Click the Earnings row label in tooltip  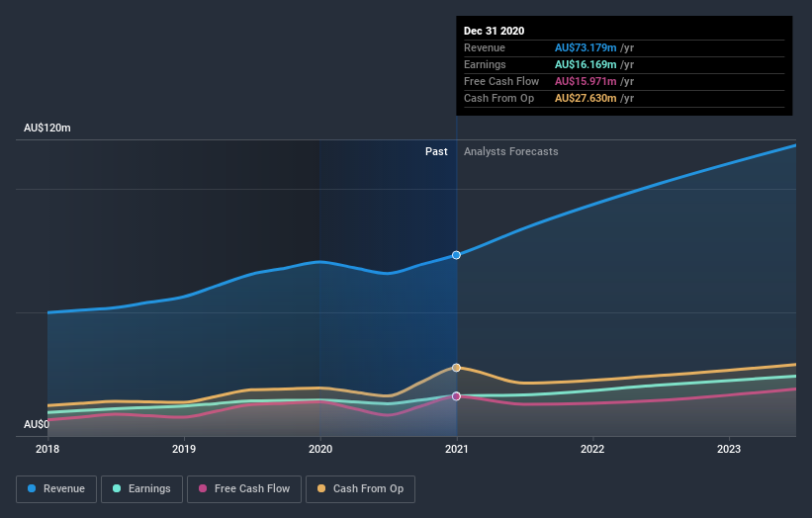(x=485, y=64)
